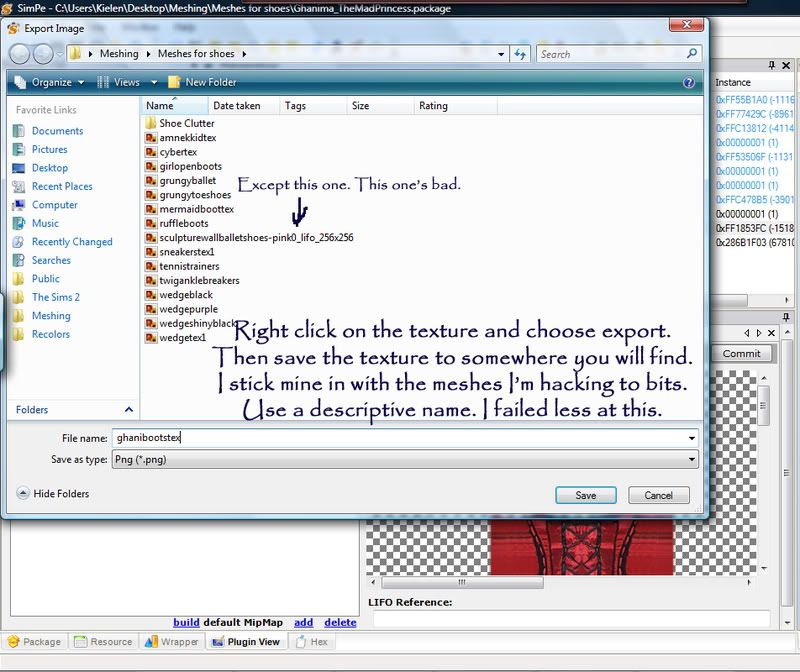The width and height of the screenshot is (800, 672).
Task: Click the search magnifier icon
Action: 691,53
